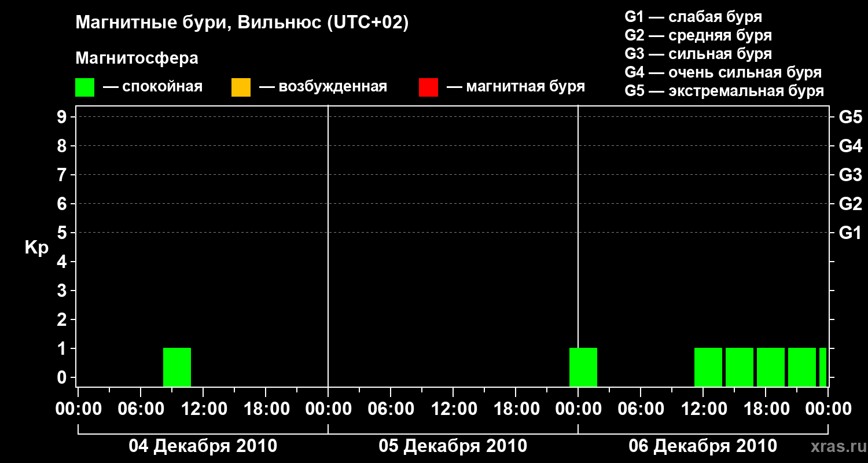868x463 pixels.
Task: Click the '06 Декабря 2010' date label
Action: click(x=703, y=446)
